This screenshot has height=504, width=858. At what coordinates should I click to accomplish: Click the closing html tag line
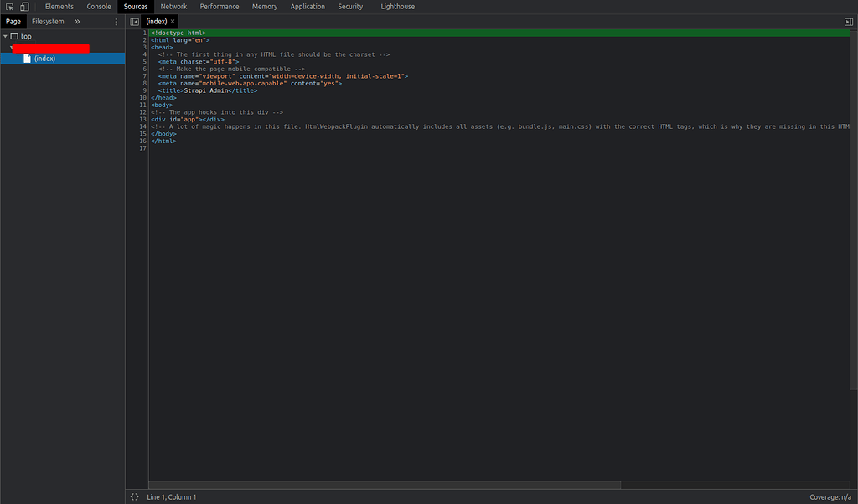coord(163,141)
